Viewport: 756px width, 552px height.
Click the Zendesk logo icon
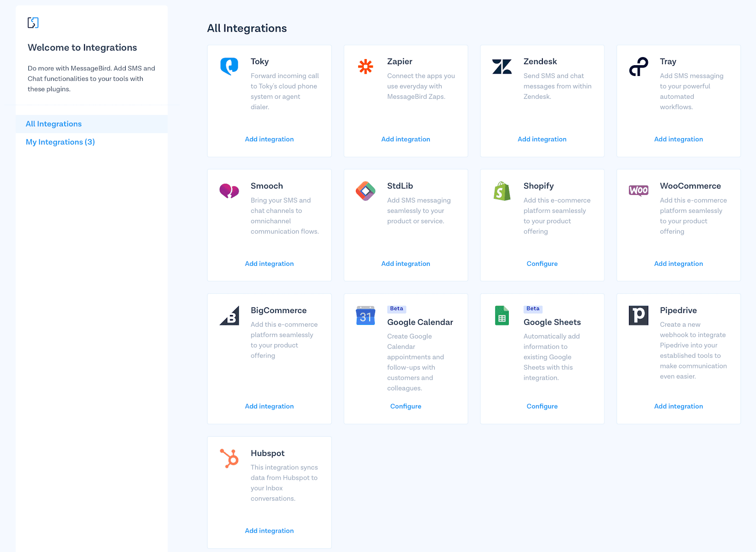pyautogui.click(x=502, y=67)
